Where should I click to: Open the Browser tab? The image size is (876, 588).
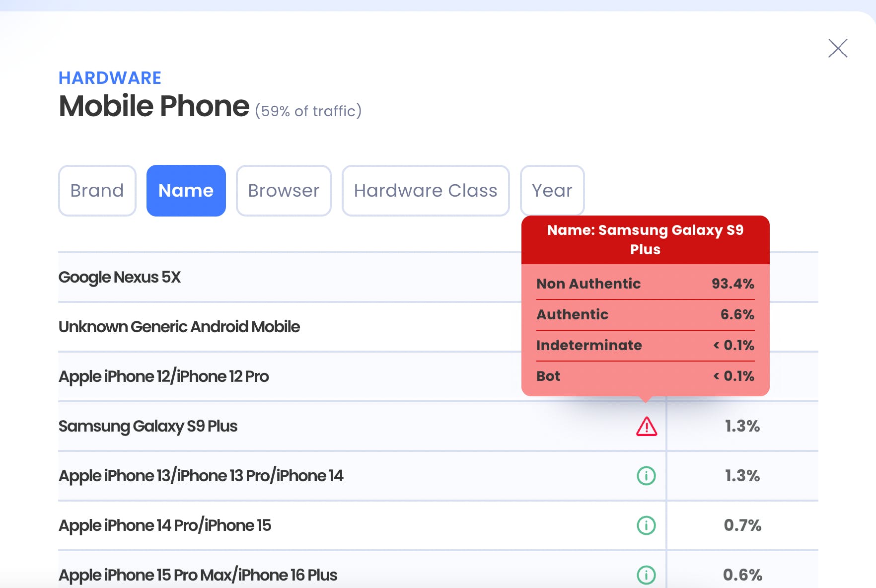tap(284, 191)
